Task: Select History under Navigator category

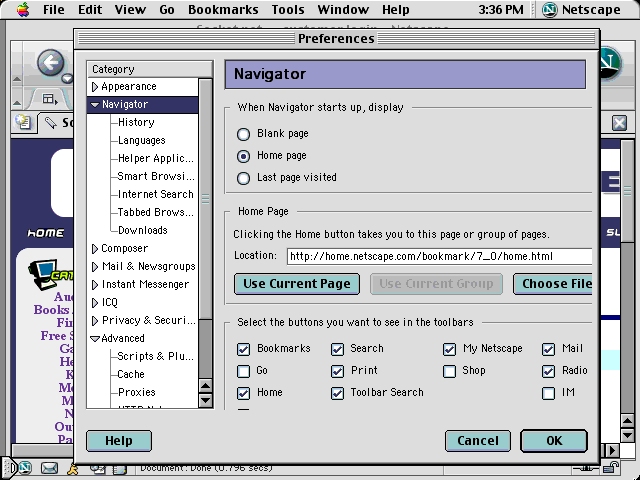Action: coord(136,122)
